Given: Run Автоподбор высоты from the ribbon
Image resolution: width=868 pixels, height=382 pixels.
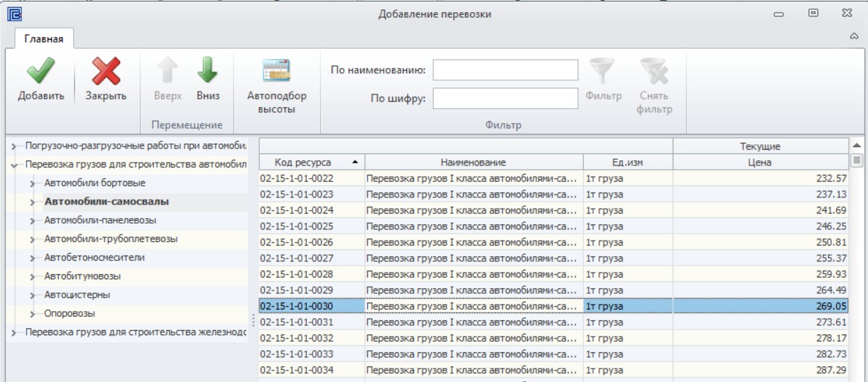Looking at the screenshot, I should point(276,85).
